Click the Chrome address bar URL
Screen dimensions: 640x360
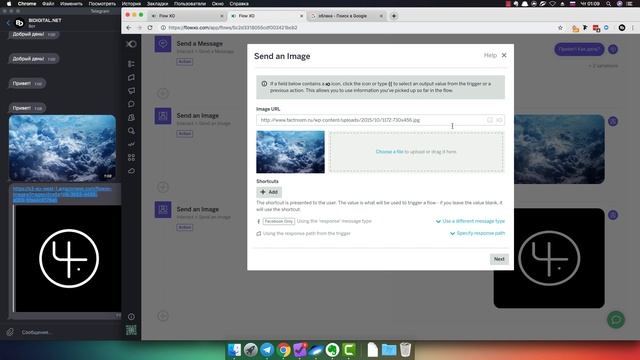click(233, 27)
